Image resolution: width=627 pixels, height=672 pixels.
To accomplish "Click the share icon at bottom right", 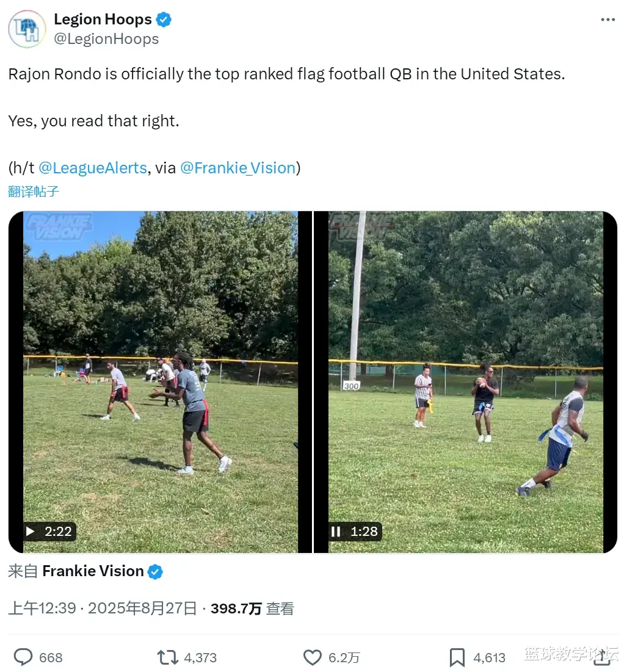I will coord(602,657).
